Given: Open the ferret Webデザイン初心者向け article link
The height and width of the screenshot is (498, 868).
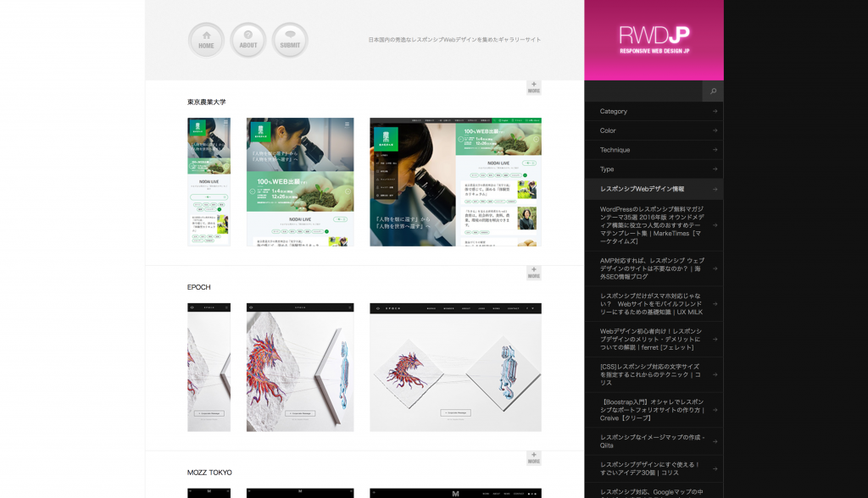Looking at the screenshot, I should (654, 339).
